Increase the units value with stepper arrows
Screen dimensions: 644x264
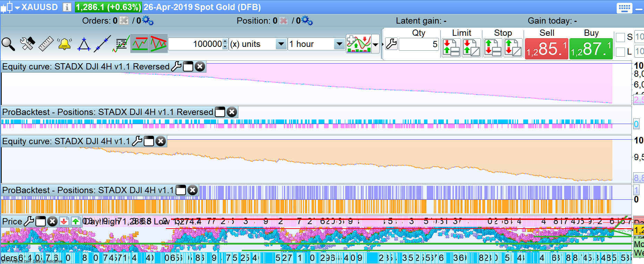pos(225,41)
